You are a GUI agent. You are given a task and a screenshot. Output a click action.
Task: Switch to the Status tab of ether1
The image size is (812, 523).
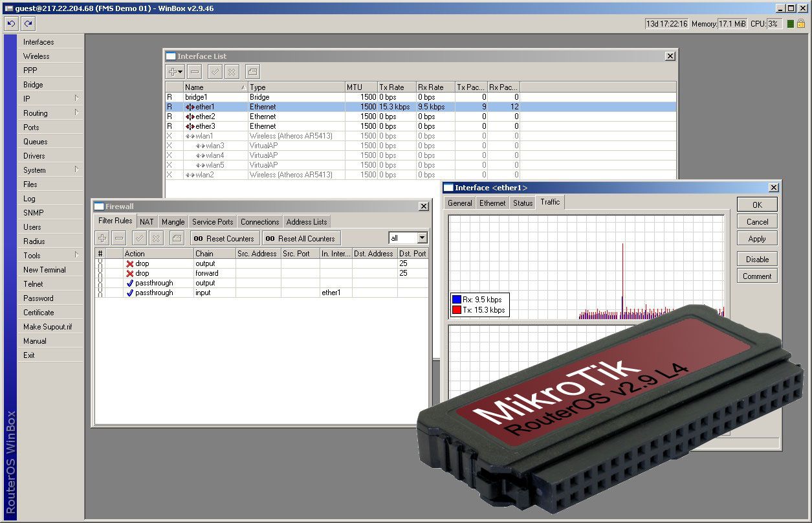(x=523, y=203)
